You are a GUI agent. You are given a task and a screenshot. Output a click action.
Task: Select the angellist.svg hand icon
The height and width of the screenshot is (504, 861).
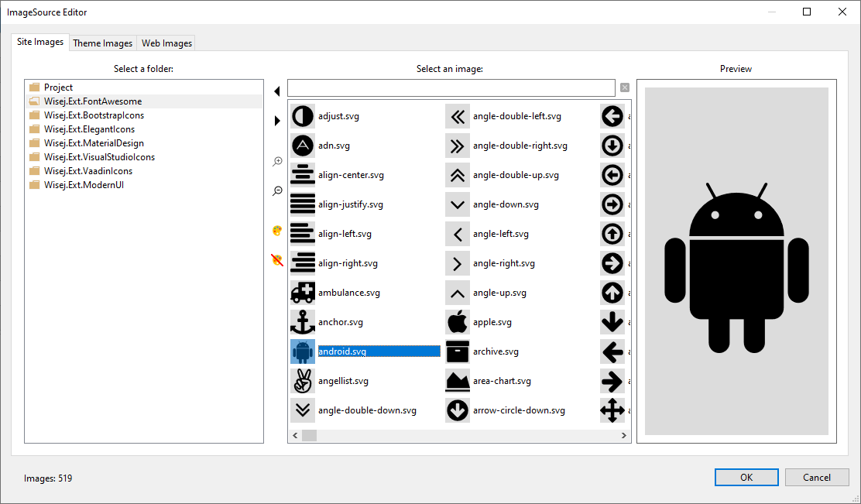tap(303, 381)
